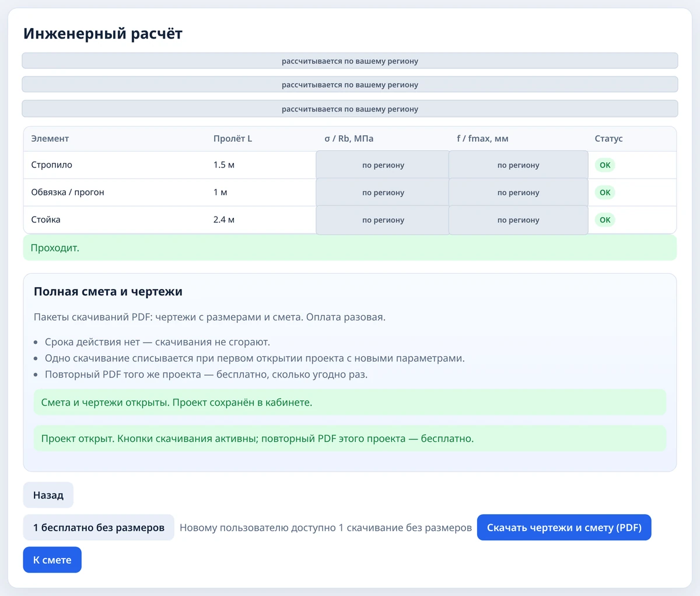Click the σ / Rb, МПа column header
This screenshot has height=596, width=700.
[349, 139]
